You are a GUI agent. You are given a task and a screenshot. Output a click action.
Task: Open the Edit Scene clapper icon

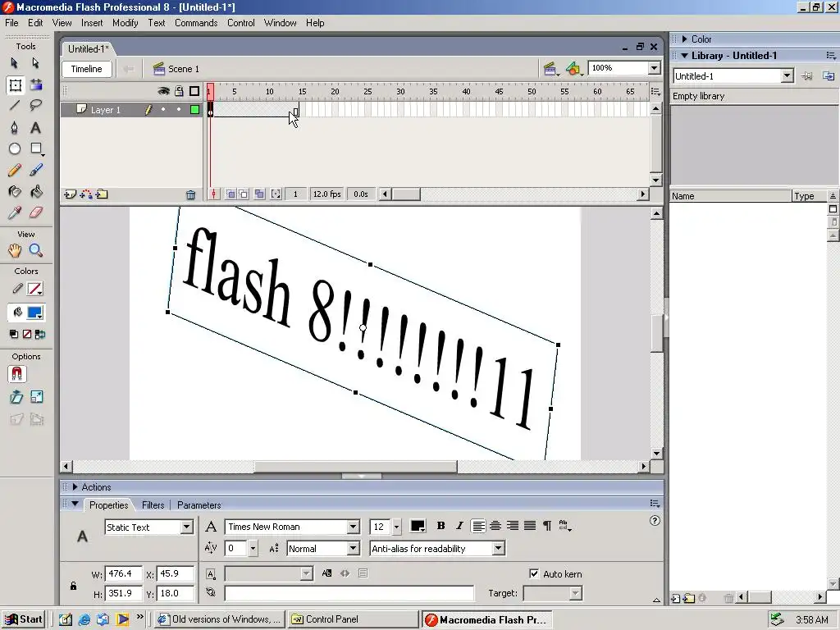click(x=550, y=69)
